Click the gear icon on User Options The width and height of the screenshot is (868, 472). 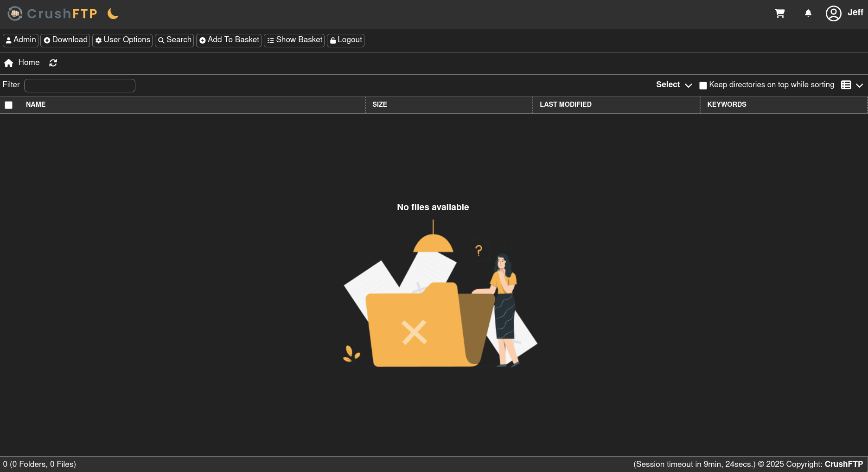[98, 40]
